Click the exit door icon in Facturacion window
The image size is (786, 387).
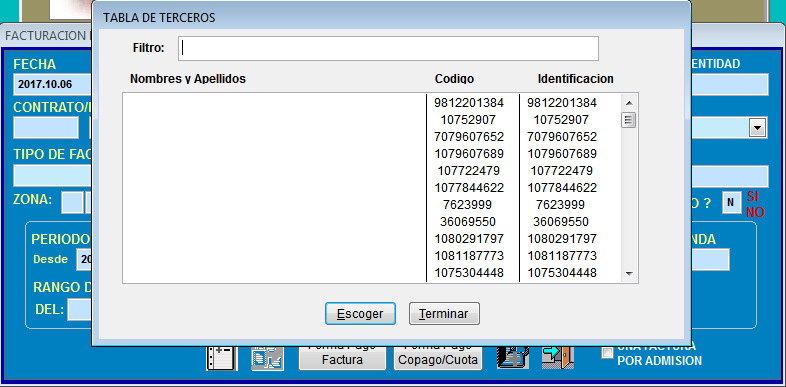click(557, 357)
